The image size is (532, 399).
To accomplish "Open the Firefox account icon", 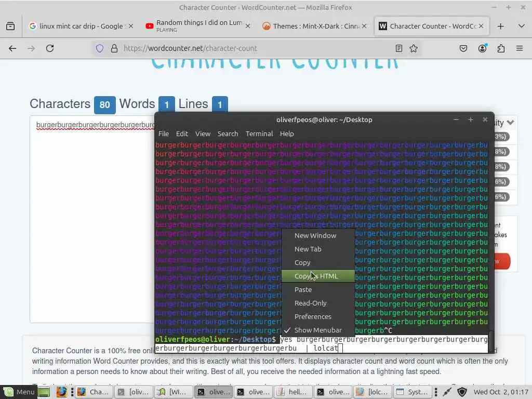I will click(x=482, y=48).
